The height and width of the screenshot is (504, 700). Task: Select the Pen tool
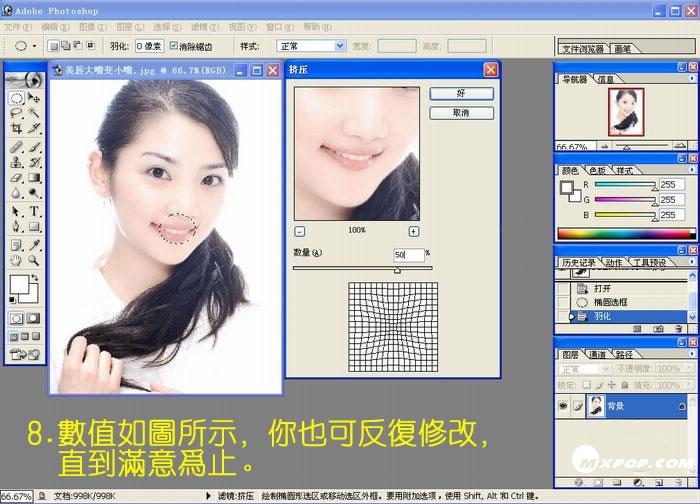tap(17, 226)
